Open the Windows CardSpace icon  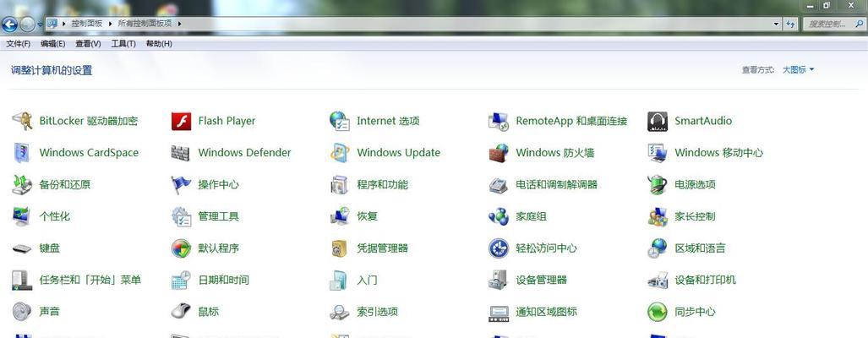[x=22, y=153]
